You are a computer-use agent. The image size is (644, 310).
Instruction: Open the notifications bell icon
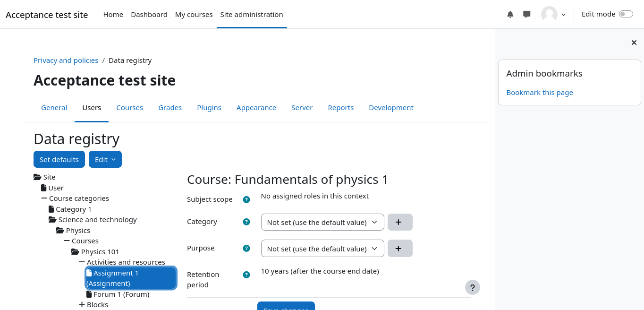(510, 14)
